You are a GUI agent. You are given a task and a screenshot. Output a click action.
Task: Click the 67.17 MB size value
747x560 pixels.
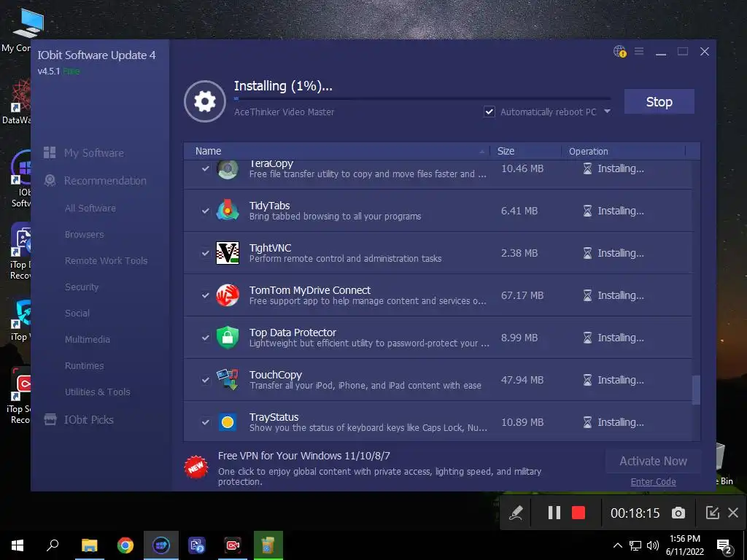(522, 295)
